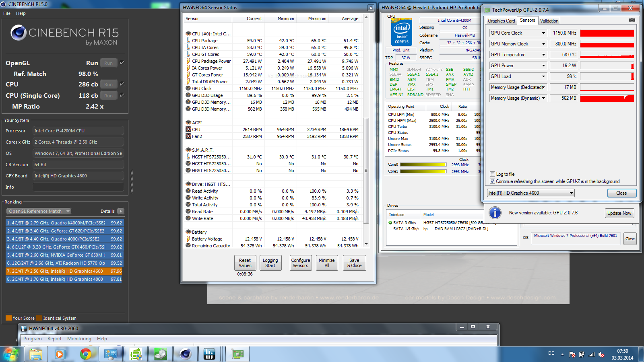Open the HWiNFO64 Program menu

click(33, 339)
